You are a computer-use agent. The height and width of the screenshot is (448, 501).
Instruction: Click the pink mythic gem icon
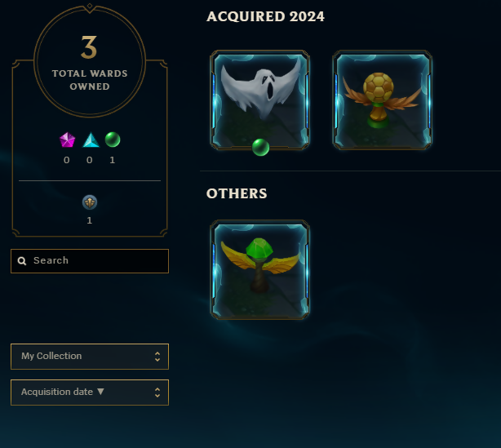[68, 140]
